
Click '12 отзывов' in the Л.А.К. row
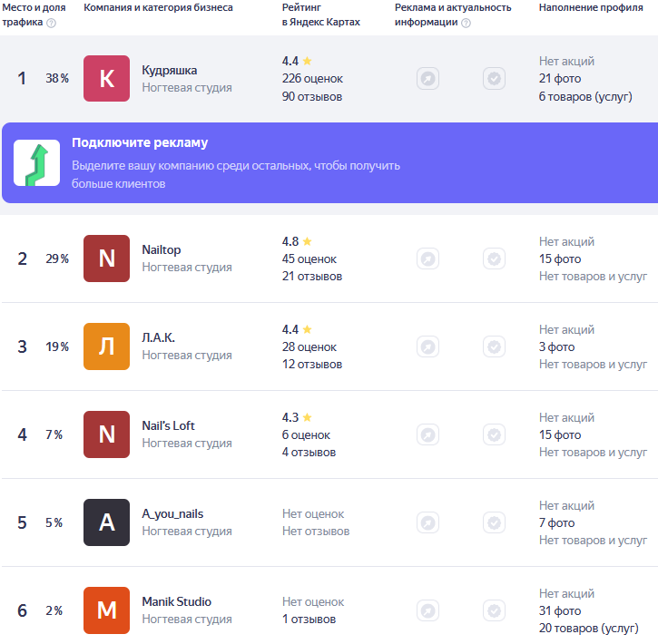[312, 365]
